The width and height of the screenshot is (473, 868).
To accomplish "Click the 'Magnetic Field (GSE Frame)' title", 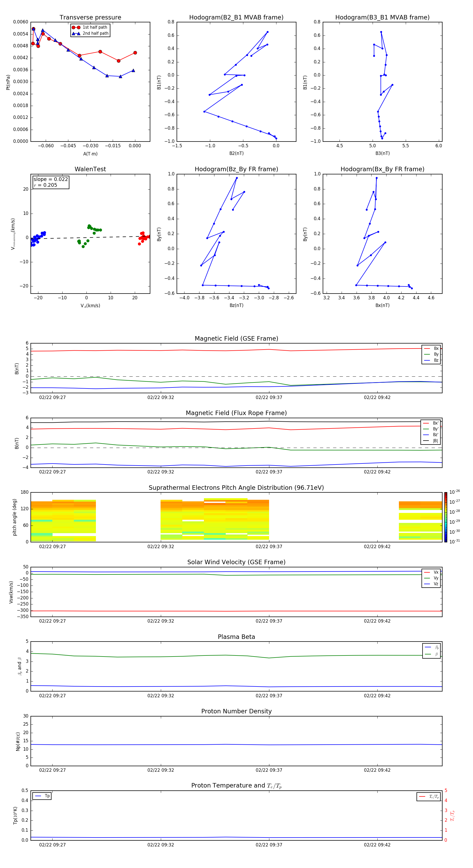I will [x=236, y=339].
